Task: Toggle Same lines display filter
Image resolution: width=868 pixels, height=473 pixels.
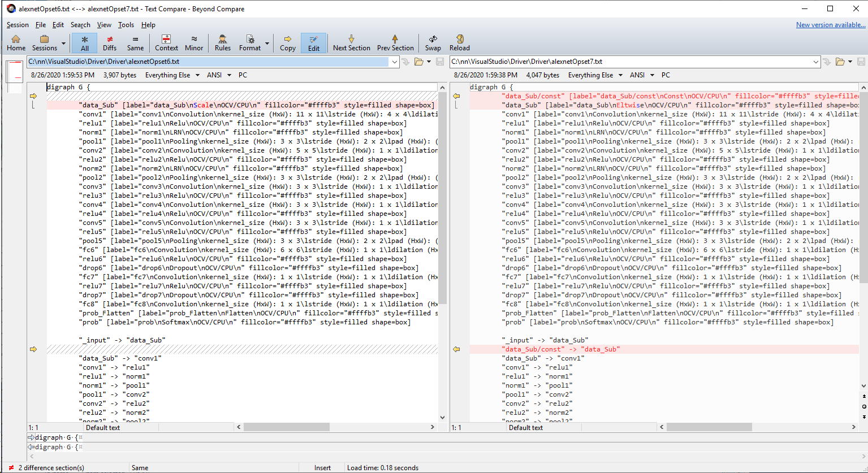Action: point(135,42)
